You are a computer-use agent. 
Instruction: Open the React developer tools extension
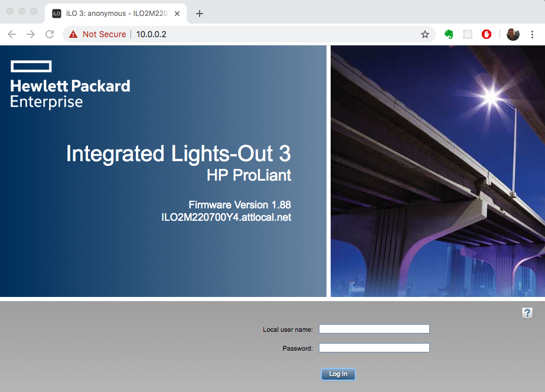(x=468, y=34)
